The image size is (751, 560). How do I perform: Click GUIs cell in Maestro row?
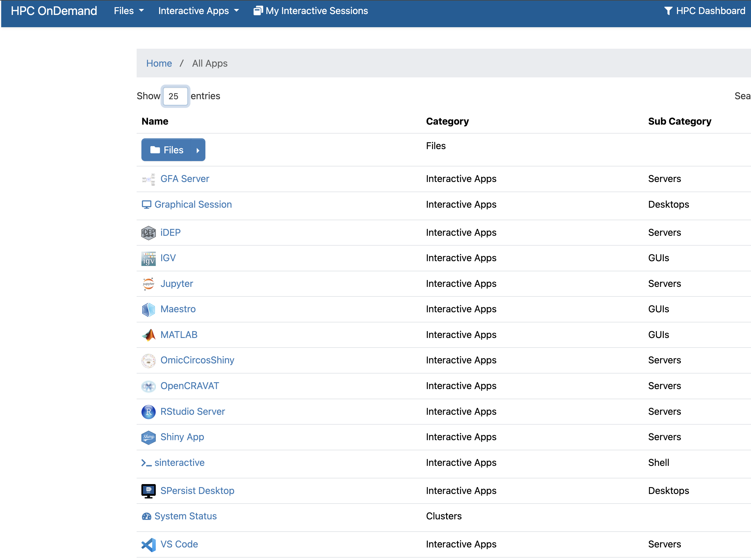[659, 310]
